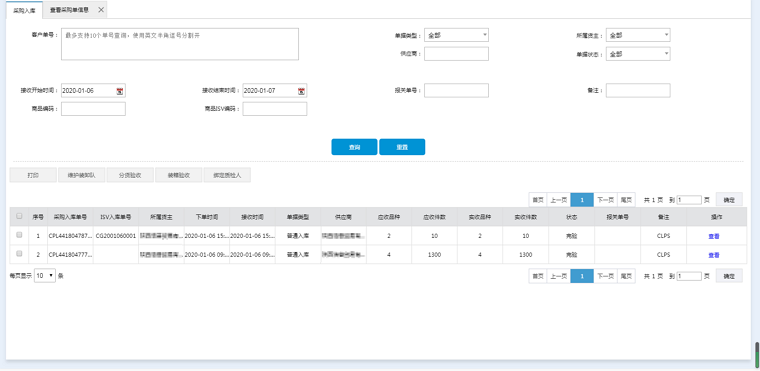This screenshot has width=760, height=371.
Task: Click 上一页 in pagination below the table
Action: 559,276
